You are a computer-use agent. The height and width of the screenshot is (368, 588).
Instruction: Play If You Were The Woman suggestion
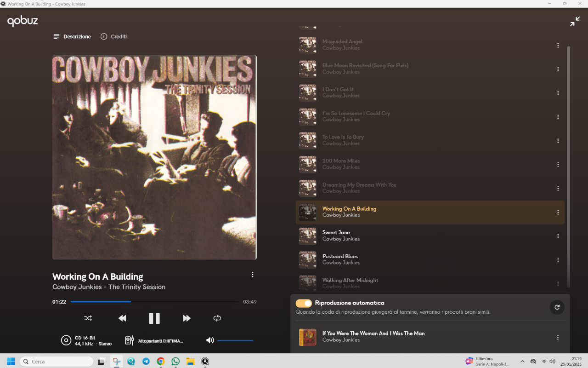point(373,333)
